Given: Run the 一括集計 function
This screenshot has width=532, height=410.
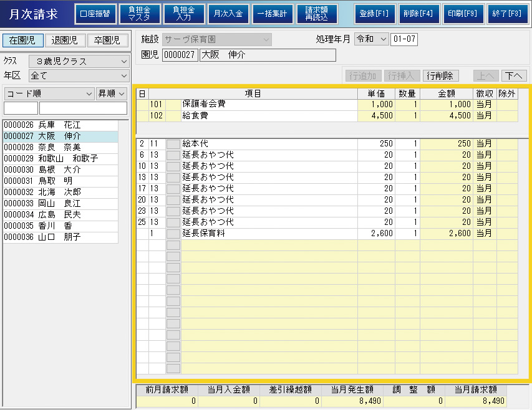Looking at the screenshot, I should pyautogui.click(x=273, y=14).
